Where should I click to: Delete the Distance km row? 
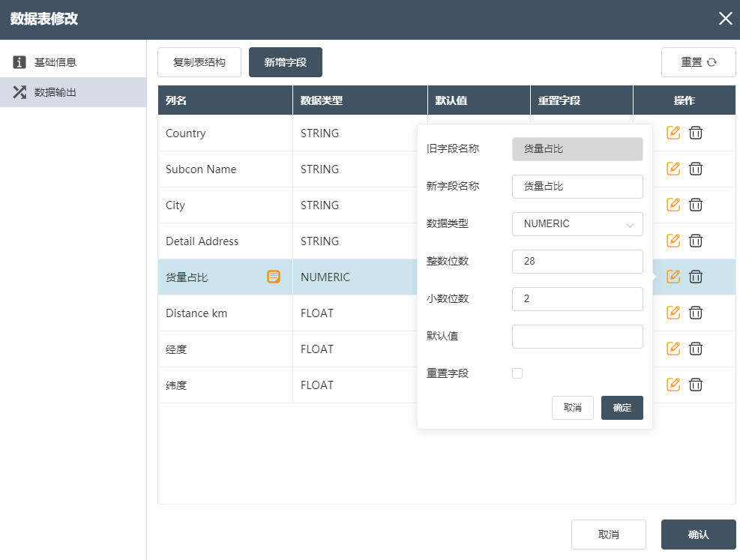(x=696, y=313)
